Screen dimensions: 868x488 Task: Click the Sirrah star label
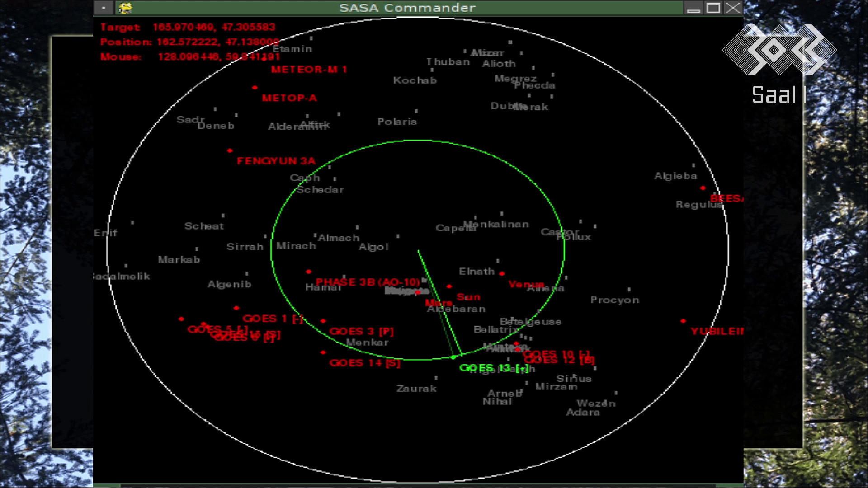coord(245,247)
